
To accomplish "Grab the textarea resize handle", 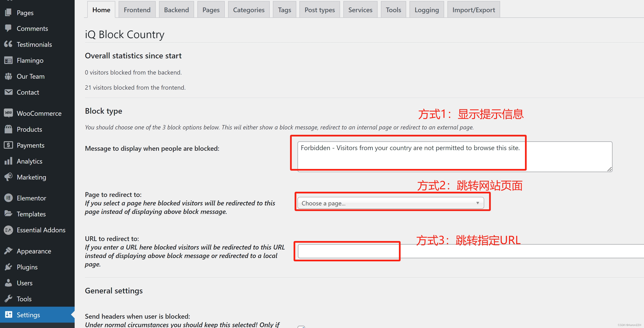I will pos(610,169).
